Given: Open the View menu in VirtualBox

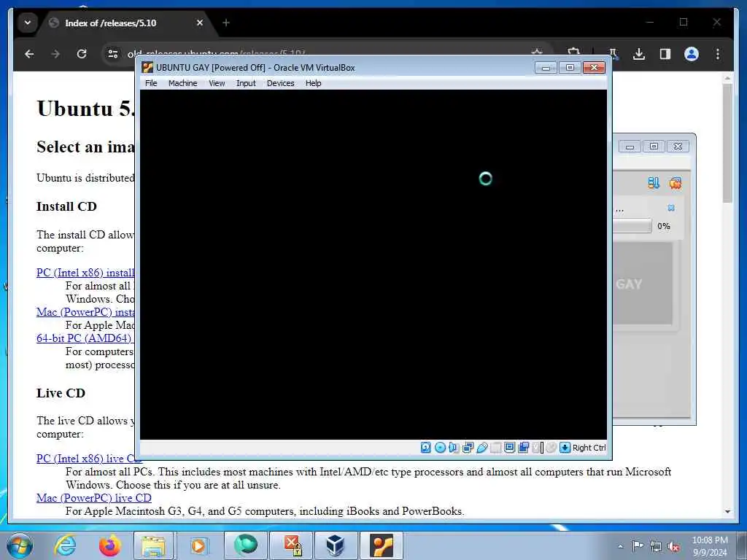Looking at the screenshot, I should [216, 83].
